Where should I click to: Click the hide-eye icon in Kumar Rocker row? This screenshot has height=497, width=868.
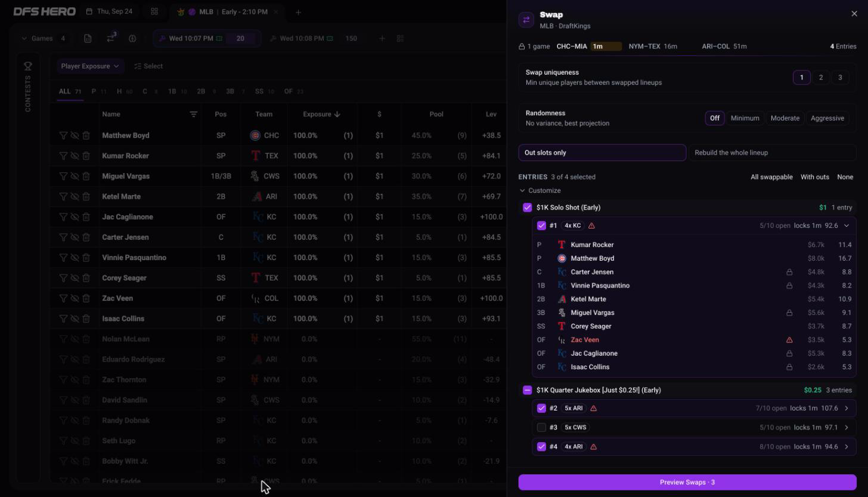pyautogui.click(x=75, y=156)
